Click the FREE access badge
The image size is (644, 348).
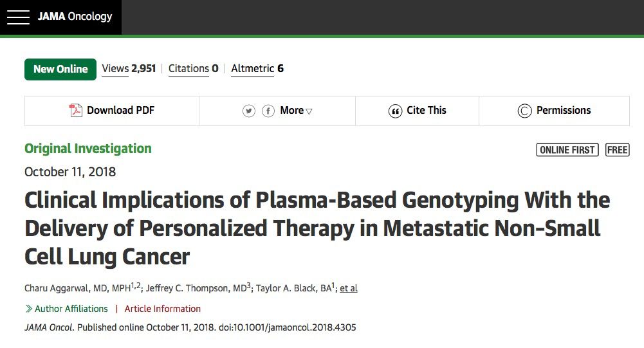[617, 150]
